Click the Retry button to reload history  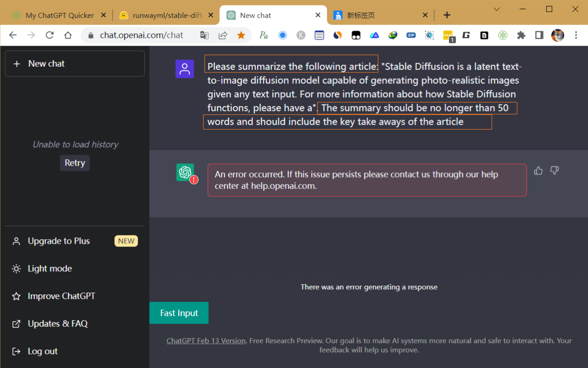[75, 163]
